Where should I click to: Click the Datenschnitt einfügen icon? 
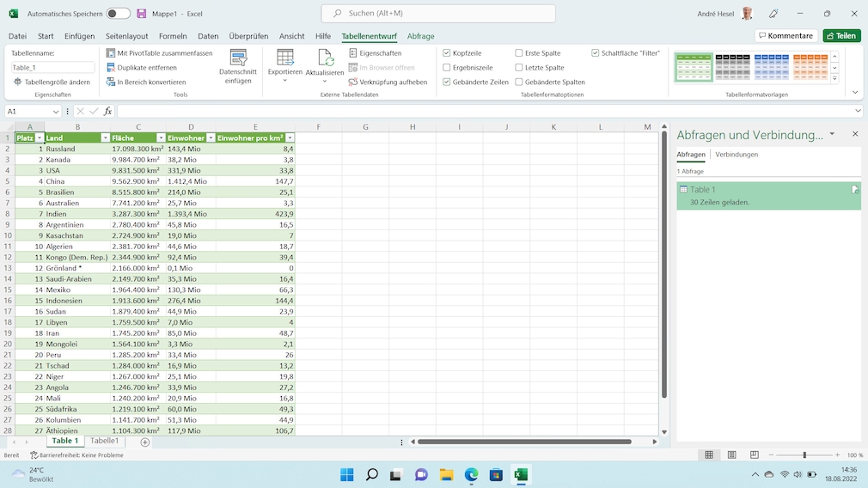tap(238, 58)
